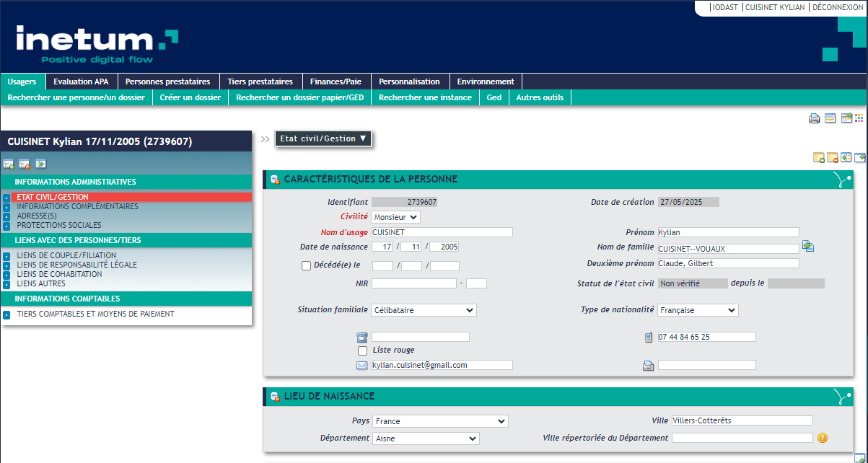Click the email envelope icon
Screen dimensions: 868x463
[362, 366]
